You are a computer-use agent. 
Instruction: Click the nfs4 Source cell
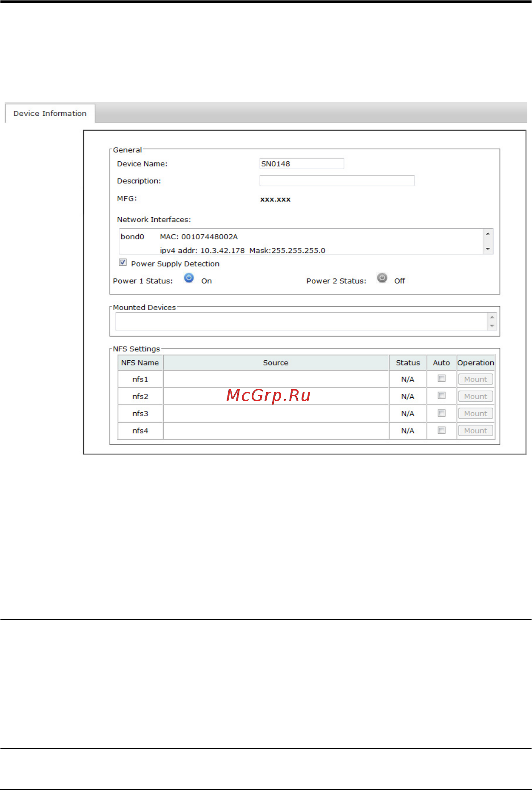(x=276, y=431)
